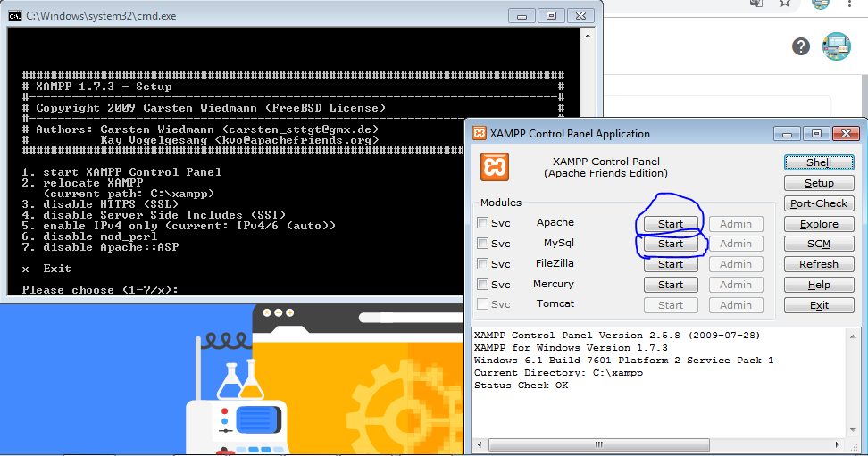Screen dimensions: 868x456
Task: Click 'XAMPP for Windows Version 1.7.3' line
Action: 571,347
